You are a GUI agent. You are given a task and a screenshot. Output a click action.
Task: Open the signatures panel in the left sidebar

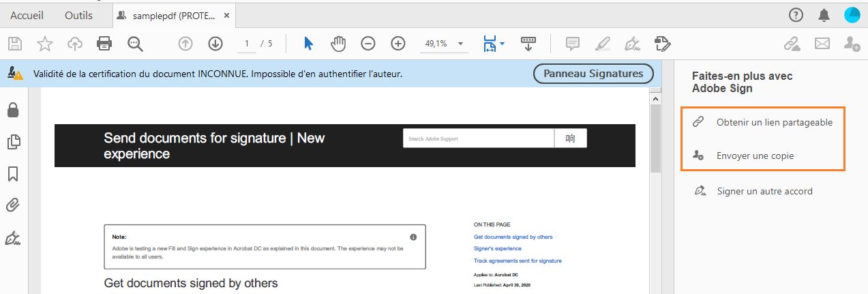click(13, 238)
